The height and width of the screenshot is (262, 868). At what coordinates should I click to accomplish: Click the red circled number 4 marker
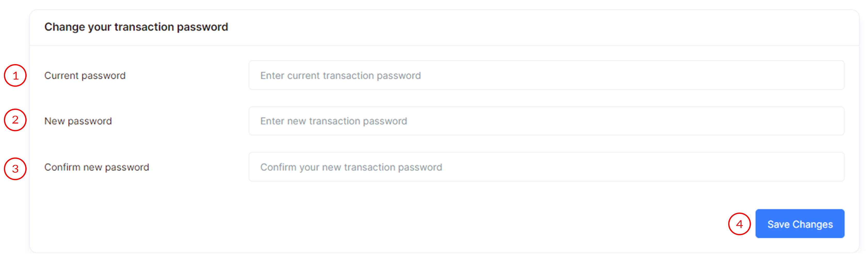pos(739,224)
